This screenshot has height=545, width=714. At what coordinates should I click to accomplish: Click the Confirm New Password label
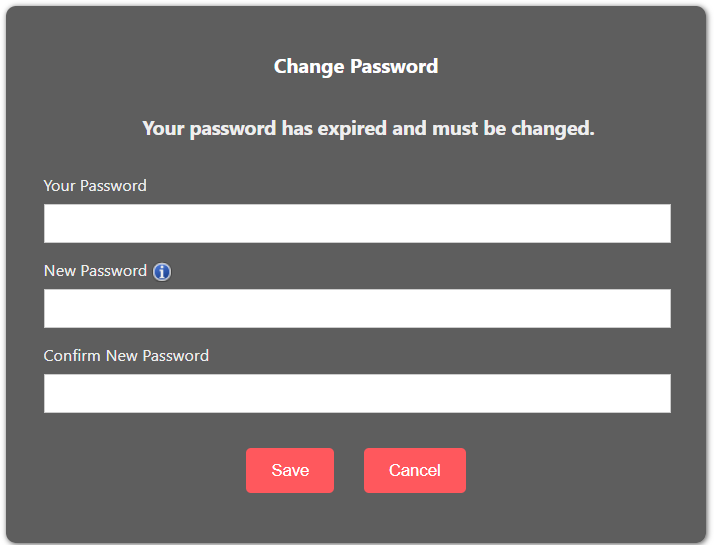point(126,356)
